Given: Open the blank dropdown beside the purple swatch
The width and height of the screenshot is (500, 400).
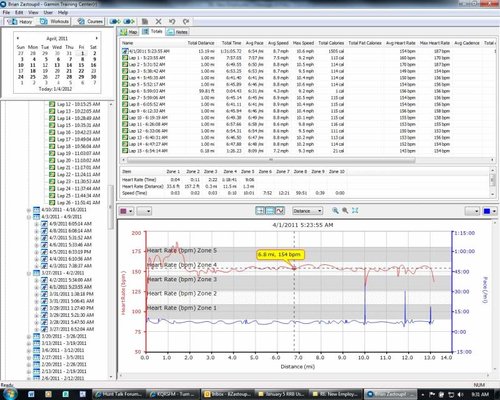Looking at the screenshot, I should coord(144,211).
